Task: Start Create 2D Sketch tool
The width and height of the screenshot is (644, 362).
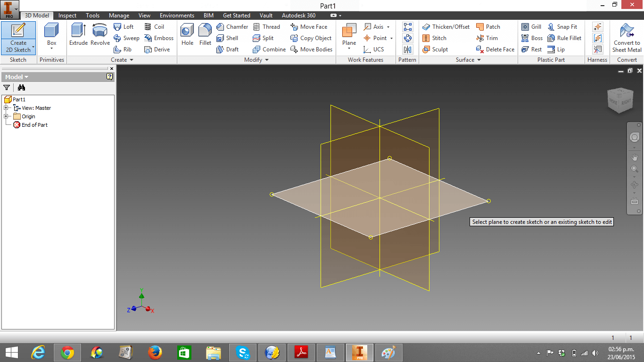Action: coord(18,38)
